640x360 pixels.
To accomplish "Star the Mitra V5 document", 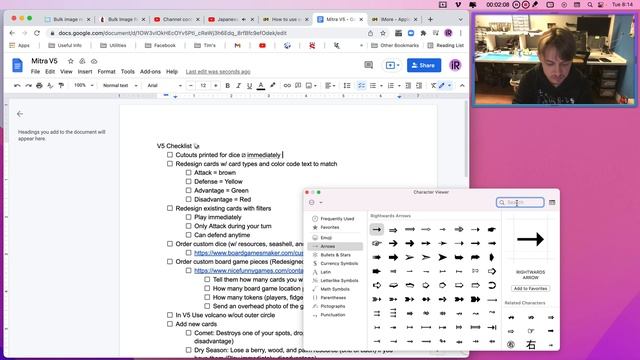I will (x=71, y=61).
